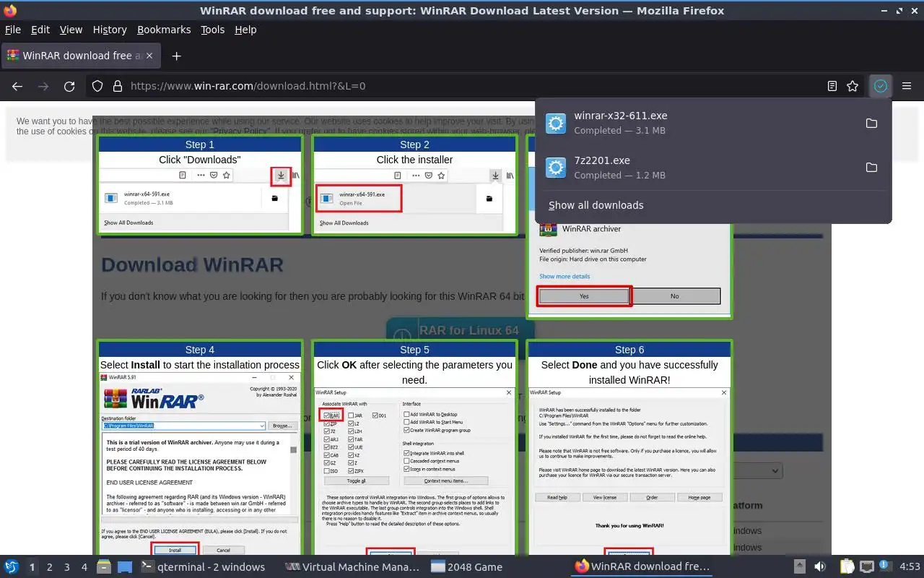
Task: Open the tracking protection shield icon
Action: tap(97, 86)
